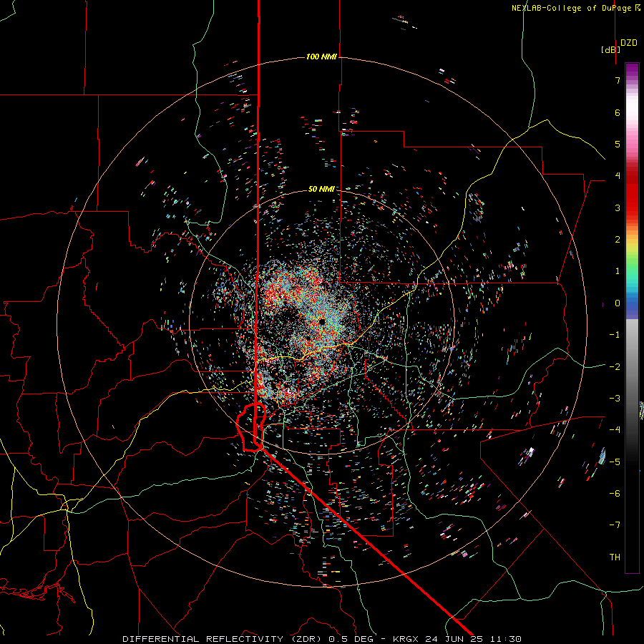Click the 3 value on color scale

pyautogui.click(x=618, y=208)
